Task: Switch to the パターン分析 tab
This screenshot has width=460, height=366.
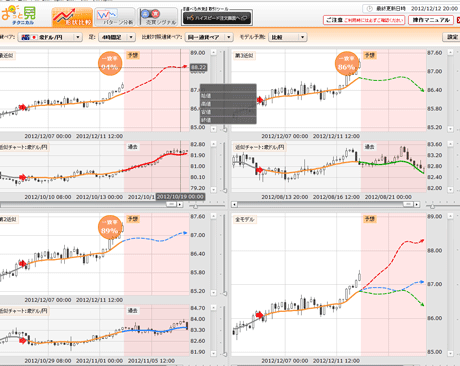Action: (x=115, y=17)
